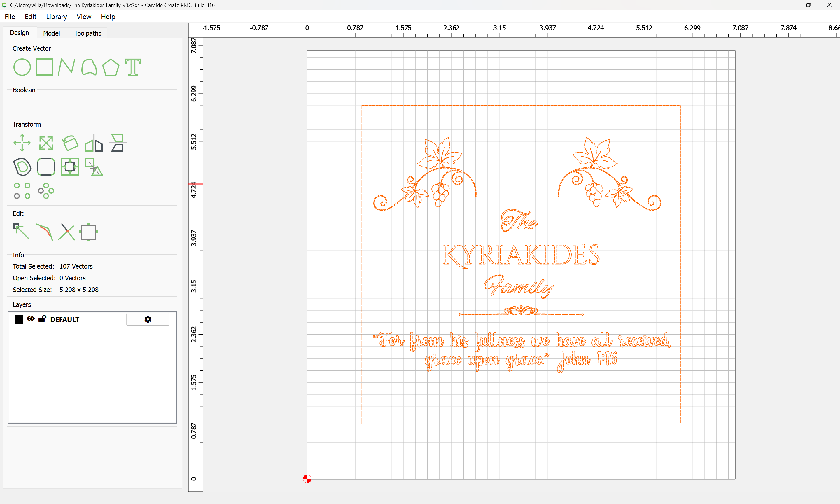This screenshot has height=504, width=840.
Task: Click the 'The' script text on canvas
Action: [519, 220]
